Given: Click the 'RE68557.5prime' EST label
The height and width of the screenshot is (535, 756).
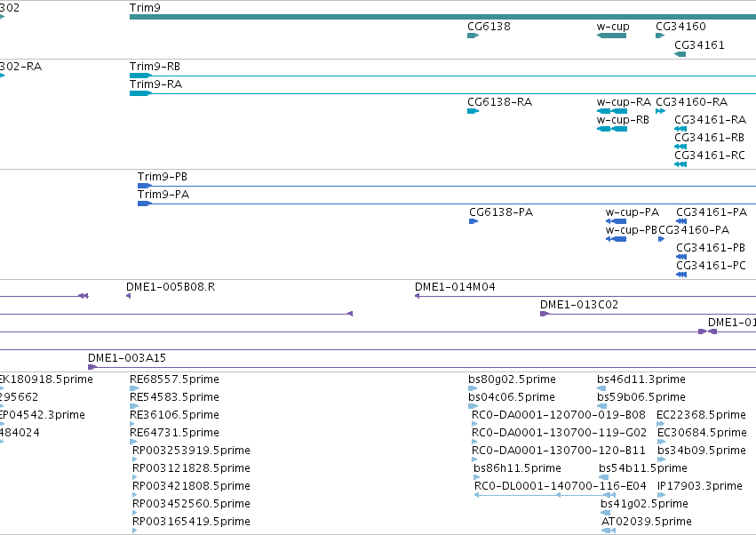Looking at the screenshot, I should 174,379.
